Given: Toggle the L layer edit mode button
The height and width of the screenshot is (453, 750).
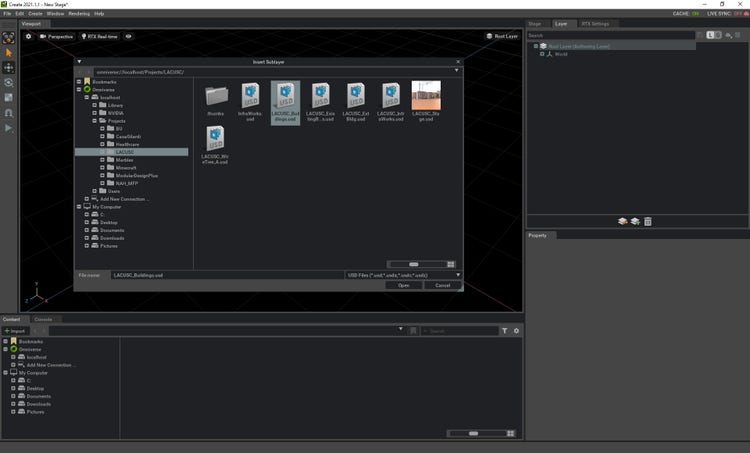Looking at the screenshot, I should [x=710, y=35].
